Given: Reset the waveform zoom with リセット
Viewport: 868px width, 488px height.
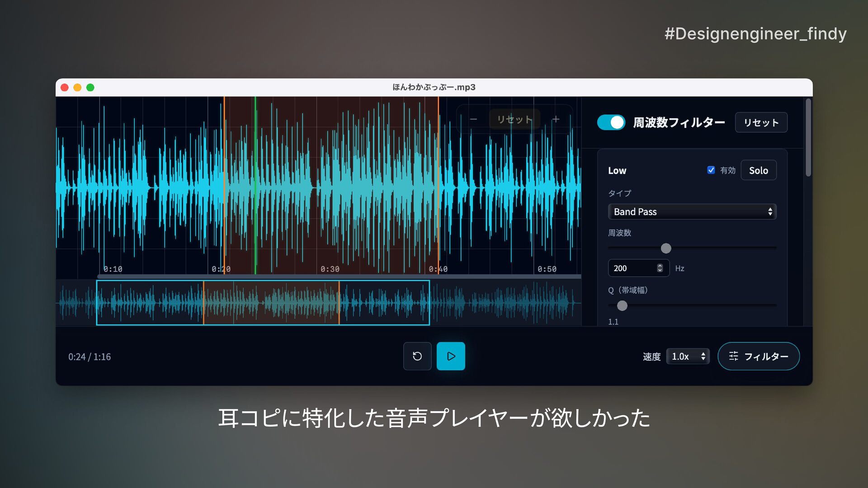Looking at the screenshot, I should point(514,119).
